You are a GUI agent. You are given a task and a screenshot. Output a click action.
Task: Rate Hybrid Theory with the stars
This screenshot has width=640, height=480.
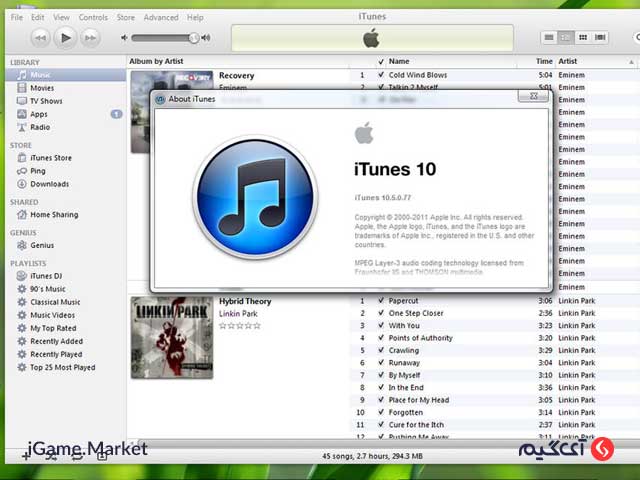[x=240, y=326]
